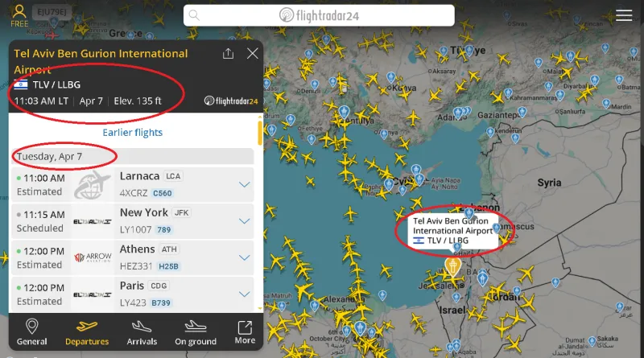Expand the Athens ATH flight row
This screenshot has height=358, width=644.
pos(245,257)
